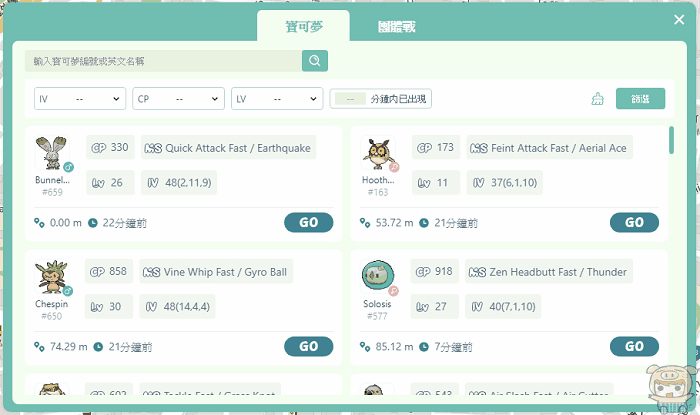Click the distance pin icon beside 0.00 m

(x=39, y=223)
